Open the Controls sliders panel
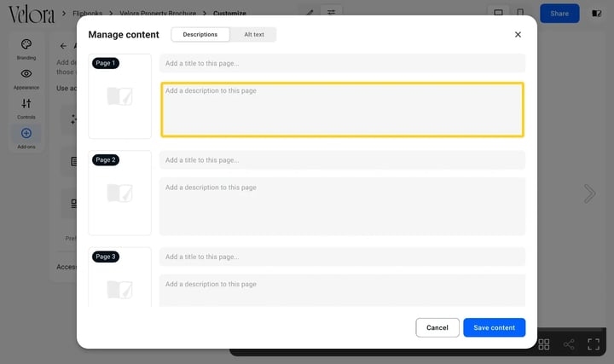614x364 pixels. pyautogui.click(x=26, y=109)
